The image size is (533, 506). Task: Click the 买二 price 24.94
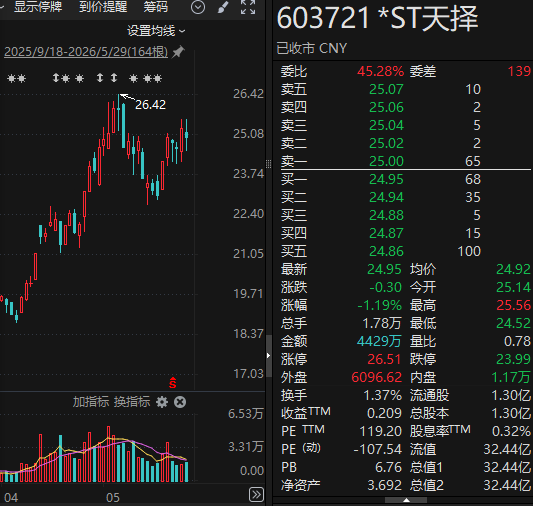pos(386,197)
